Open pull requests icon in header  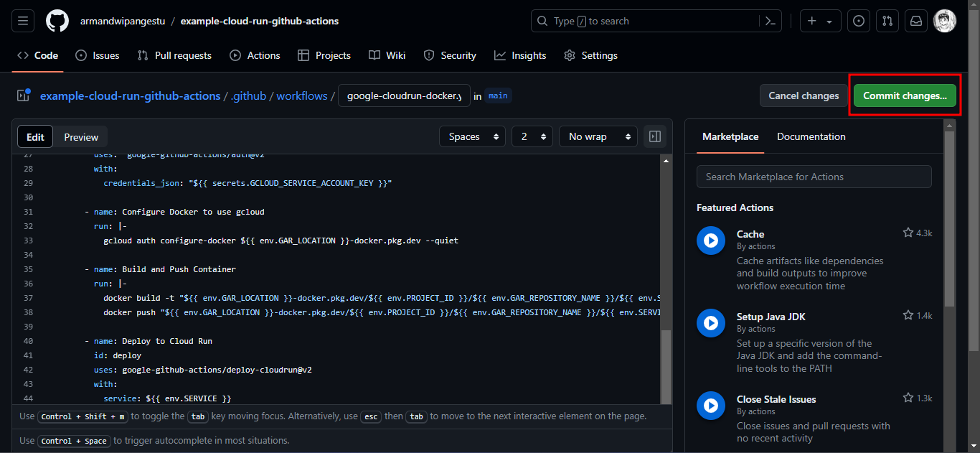tap(887, 21)
